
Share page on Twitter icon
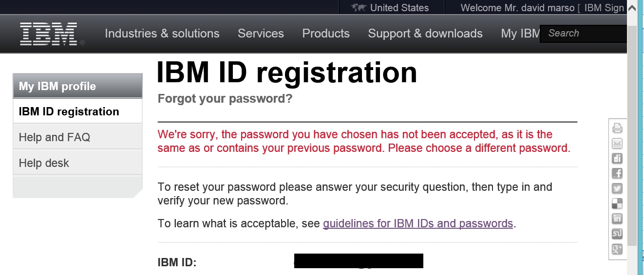click(617, 188)
